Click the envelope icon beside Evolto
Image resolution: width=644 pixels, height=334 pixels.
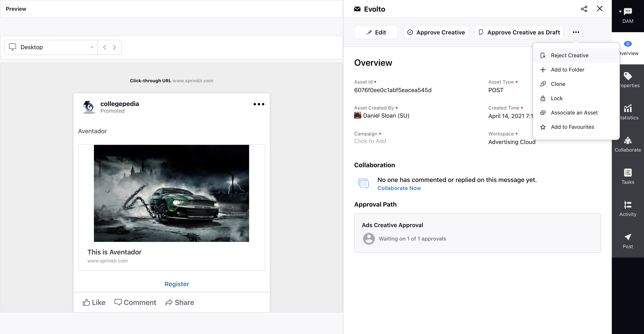tap(357, 9)
